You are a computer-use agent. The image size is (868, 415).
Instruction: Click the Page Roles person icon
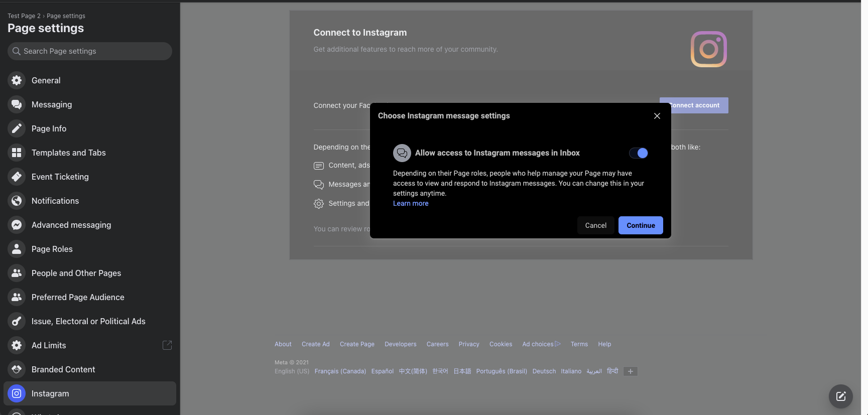coord(17,249)
